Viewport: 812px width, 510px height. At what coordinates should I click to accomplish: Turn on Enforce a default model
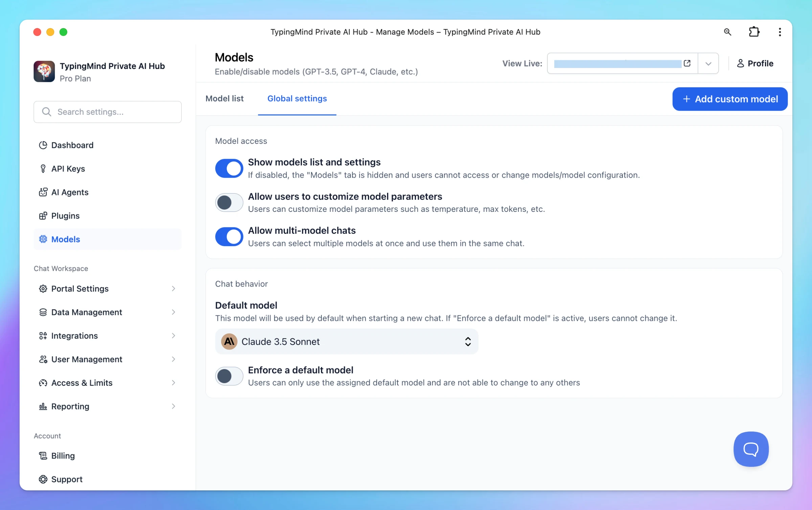tap(229, 376)
